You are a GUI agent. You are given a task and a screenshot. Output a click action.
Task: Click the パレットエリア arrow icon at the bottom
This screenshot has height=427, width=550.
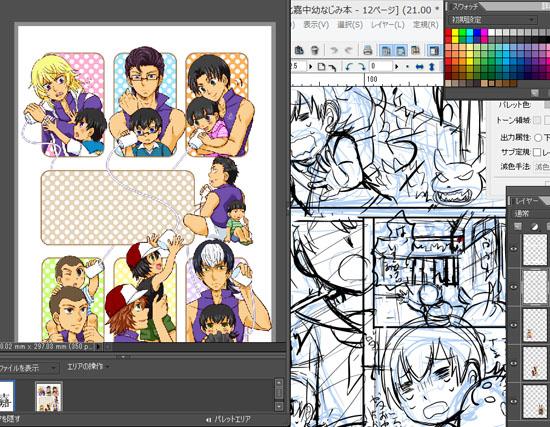click(208, 420)
